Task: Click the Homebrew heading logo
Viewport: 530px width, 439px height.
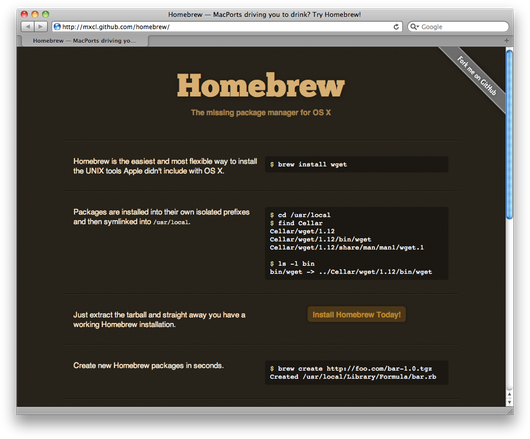Action: pos(261,85)
